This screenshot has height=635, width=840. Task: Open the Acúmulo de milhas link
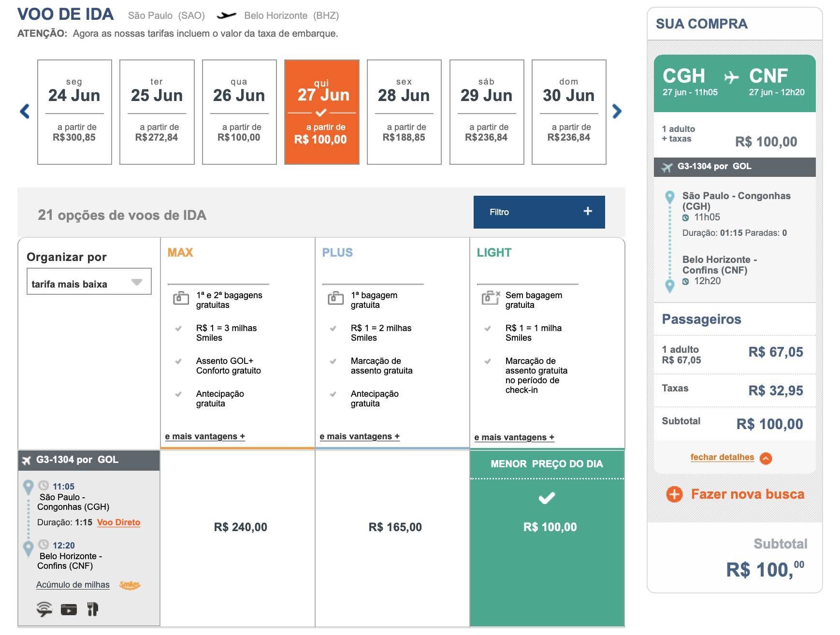point(73,585)
